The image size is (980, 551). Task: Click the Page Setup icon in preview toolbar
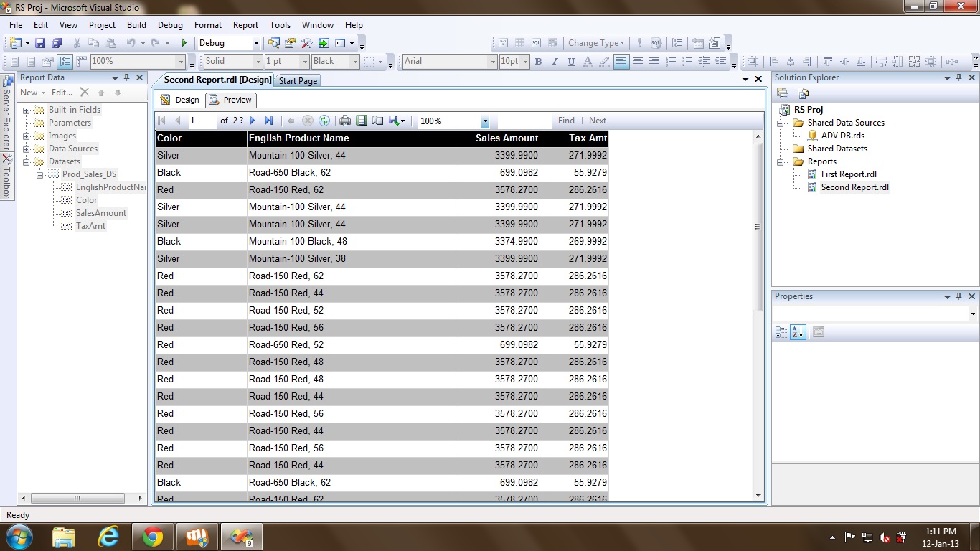tap(377, 121)
